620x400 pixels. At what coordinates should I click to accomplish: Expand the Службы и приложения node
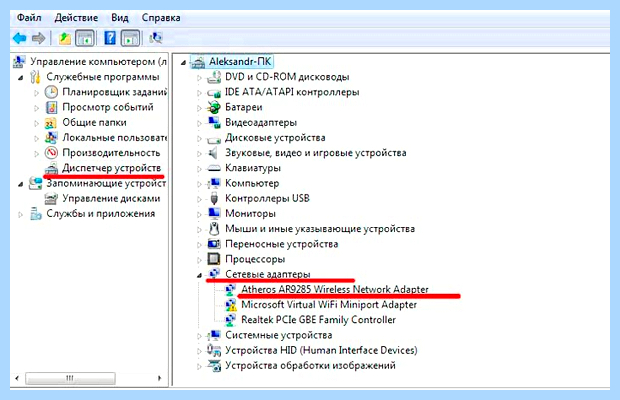[21, 215]
